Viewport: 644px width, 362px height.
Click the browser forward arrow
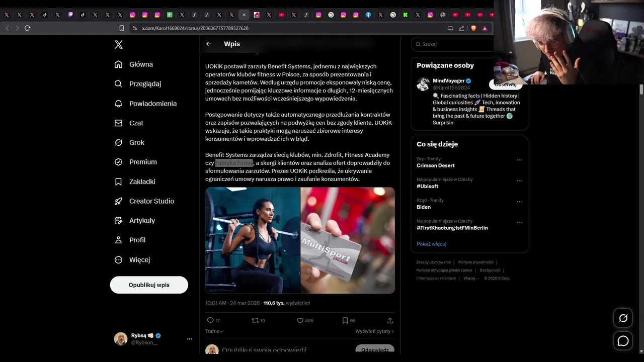point(17,28)
